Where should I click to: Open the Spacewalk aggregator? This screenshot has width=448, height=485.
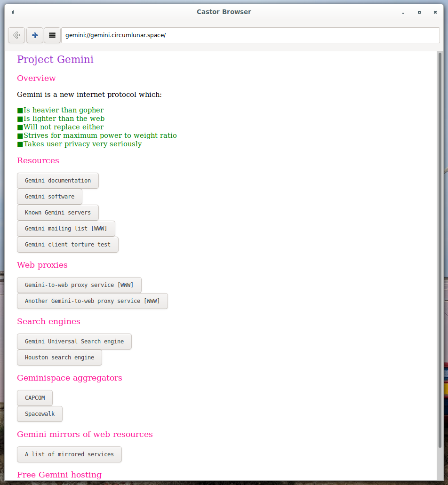point(40,414)
